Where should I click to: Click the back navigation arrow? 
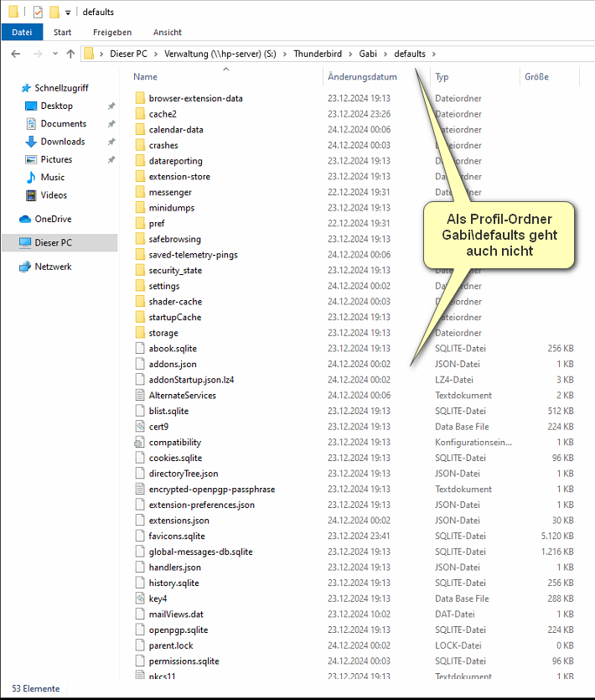pyautogui.click(x=16, y=54)
